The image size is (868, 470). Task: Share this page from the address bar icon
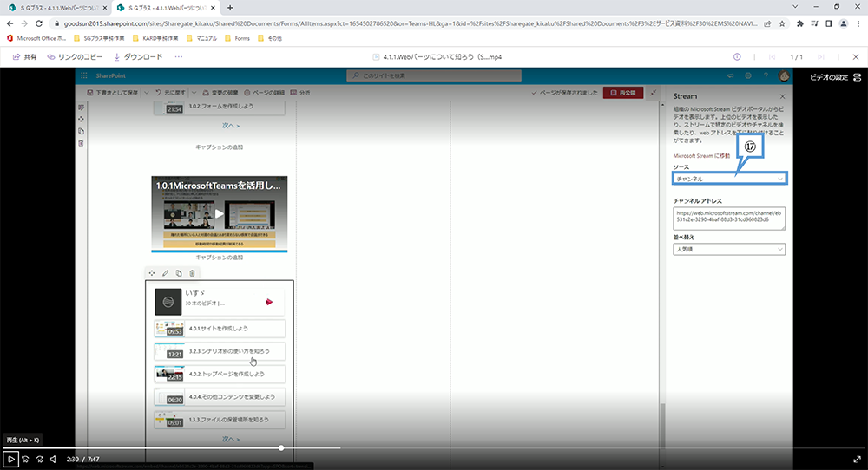click(768, 23)
